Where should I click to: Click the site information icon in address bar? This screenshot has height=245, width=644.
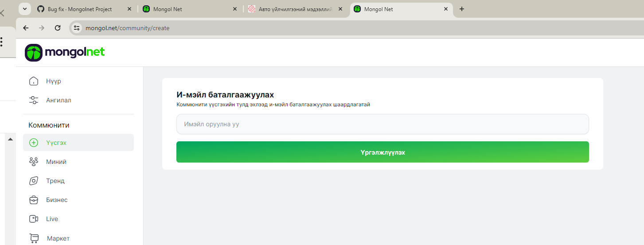point(77,28)
